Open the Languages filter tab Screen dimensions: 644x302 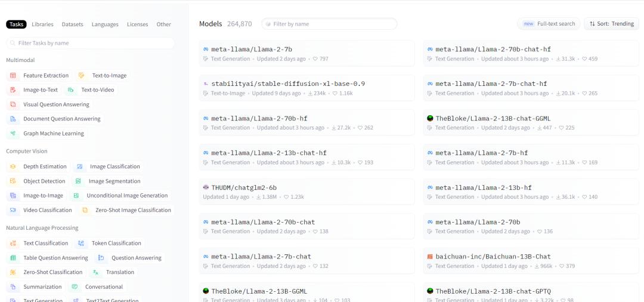[105, 24]
